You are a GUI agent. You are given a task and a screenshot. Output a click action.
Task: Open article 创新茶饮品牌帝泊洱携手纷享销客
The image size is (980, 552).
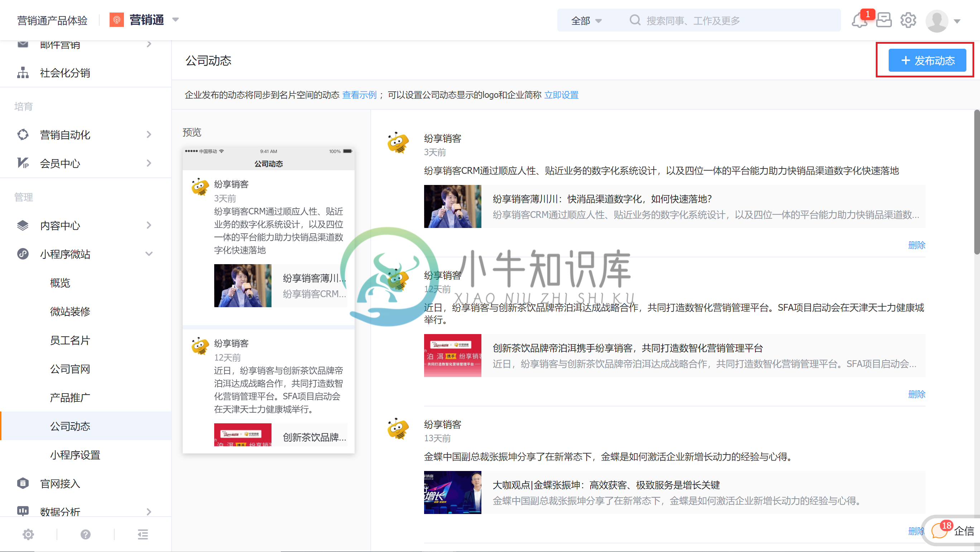[628, 348]
